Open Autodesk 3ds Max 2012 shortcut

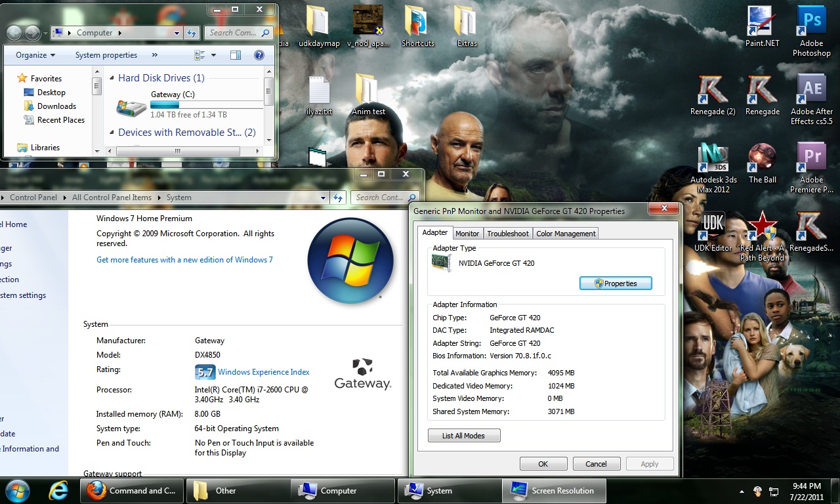click(713, 159)
